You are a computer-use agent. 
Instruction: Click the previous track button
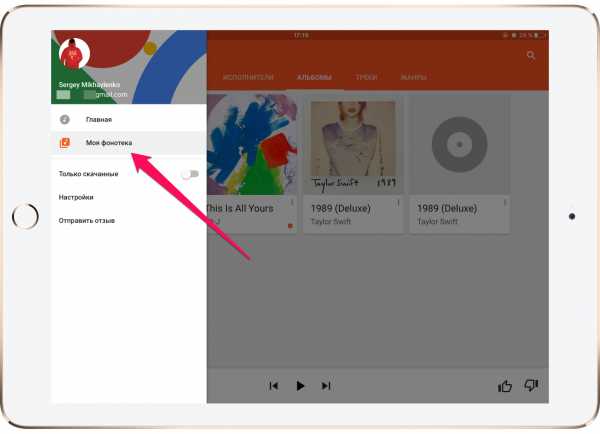click(x=274, y=386)
